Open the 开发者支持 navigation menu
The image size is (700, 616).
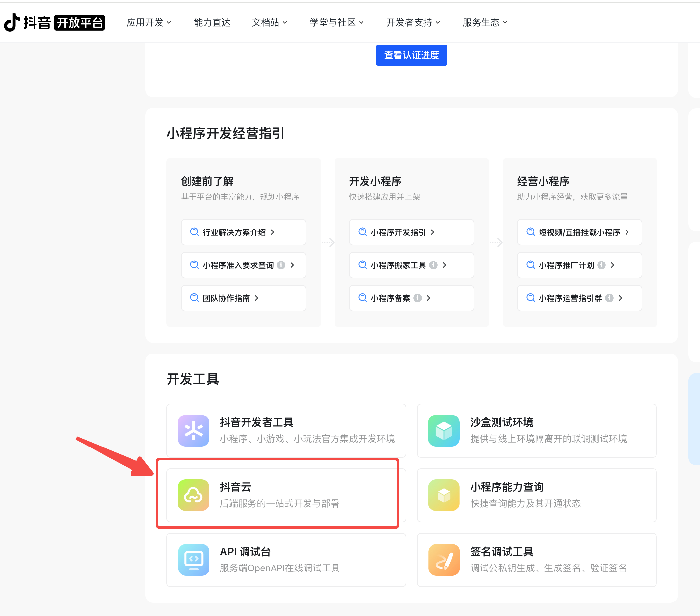point(413,23)
